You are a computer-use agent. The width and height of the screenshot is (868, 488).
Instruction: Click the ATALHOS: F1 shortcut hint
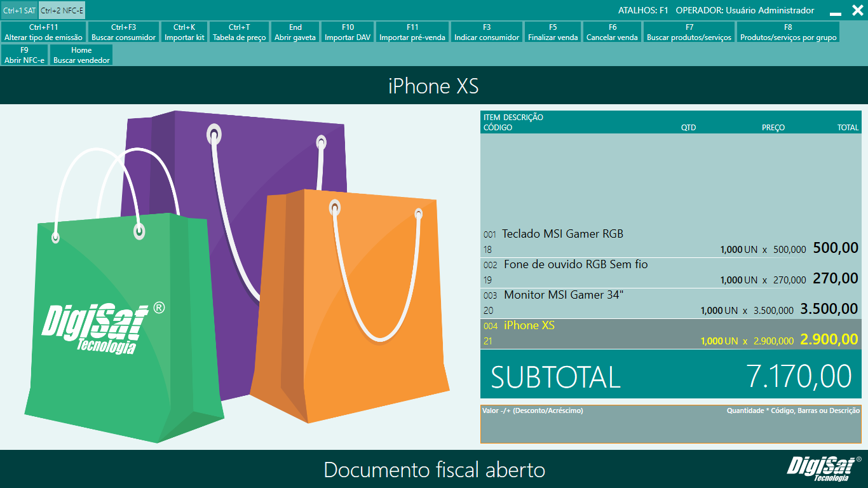coord(643,10)
